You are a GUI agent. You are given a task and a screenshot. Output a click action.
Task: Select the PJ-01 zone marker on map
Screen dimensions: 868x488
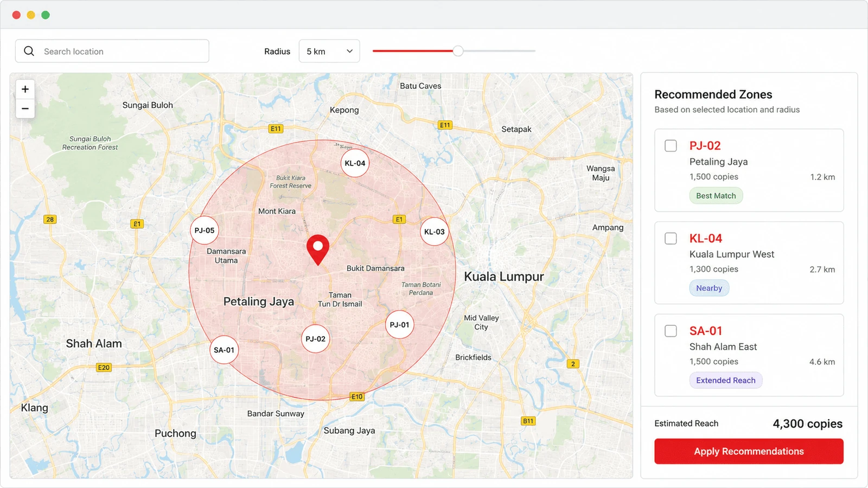coord(399,325)
